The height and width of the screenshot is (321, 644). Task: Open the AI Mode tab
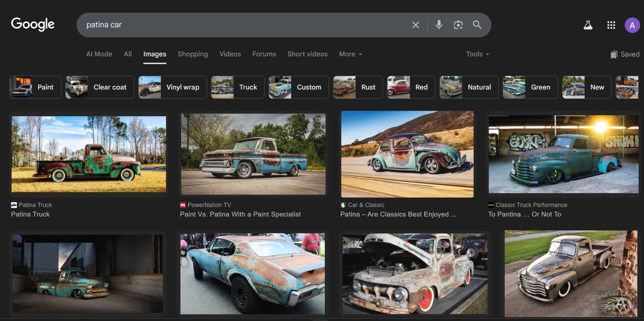[x=99, y=54]
